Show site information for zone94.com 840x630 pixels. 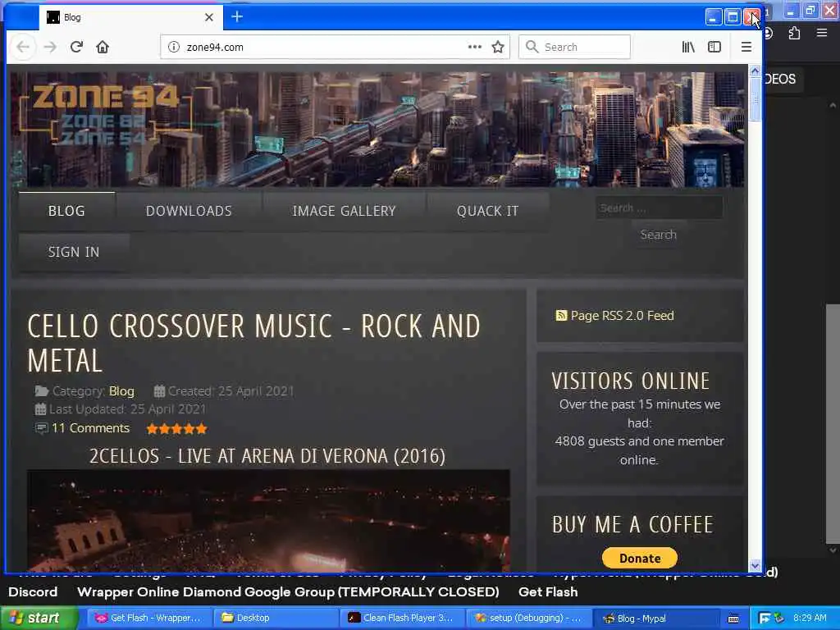click(x=174, y=47)
